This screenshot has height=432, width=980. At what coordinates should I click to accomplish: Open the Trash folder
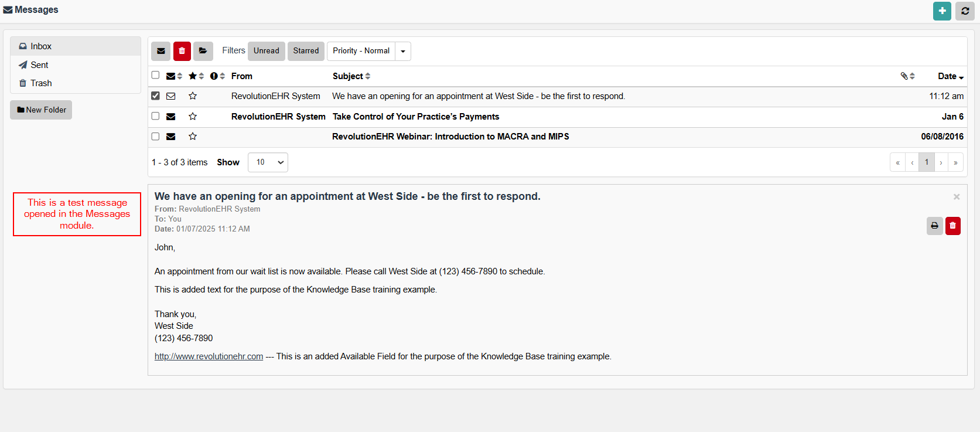41,83
